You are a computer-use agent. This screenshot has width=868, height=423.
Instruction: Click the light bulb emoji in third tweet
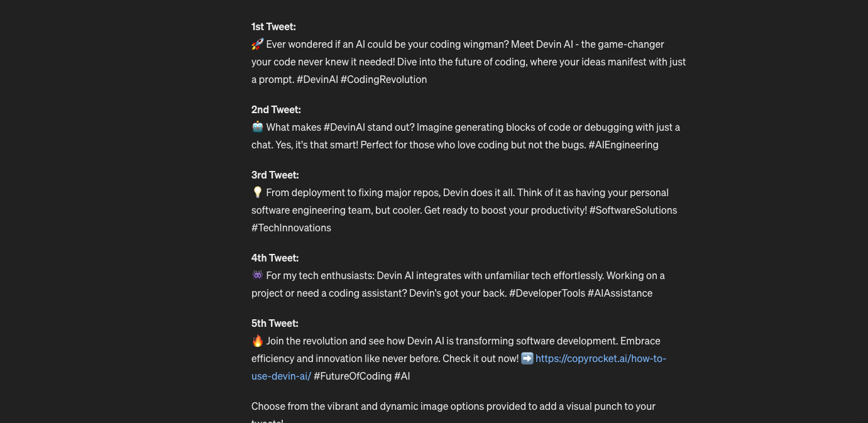[x=257, y=192]
